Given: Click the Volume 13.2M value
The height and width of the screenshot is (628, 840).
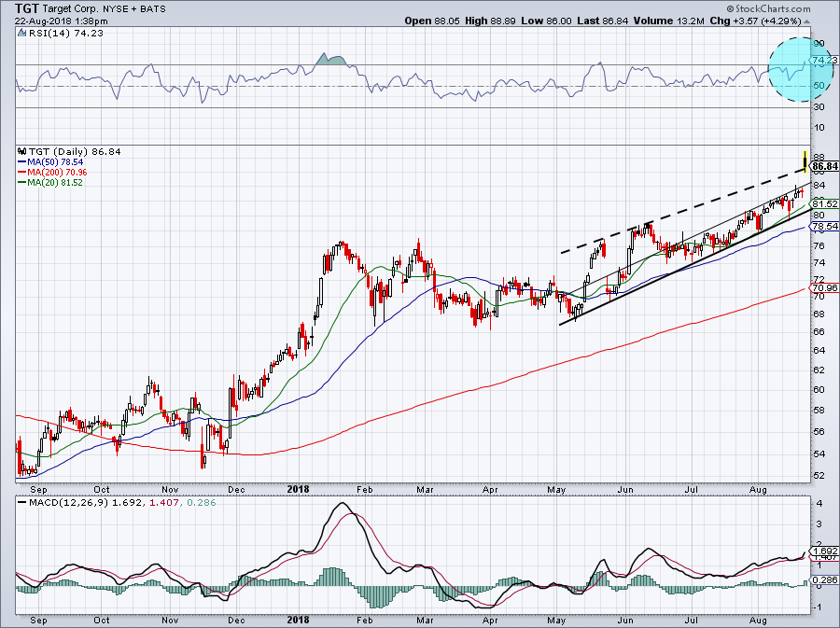Looking at the screenshot, I should 668,21.
